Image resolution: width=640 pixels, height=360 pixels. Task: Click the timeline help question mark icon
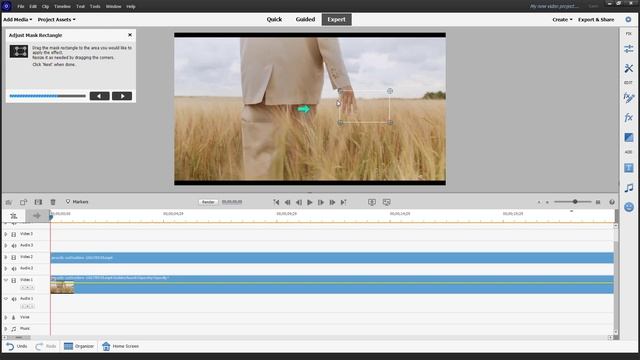point(611,202)
